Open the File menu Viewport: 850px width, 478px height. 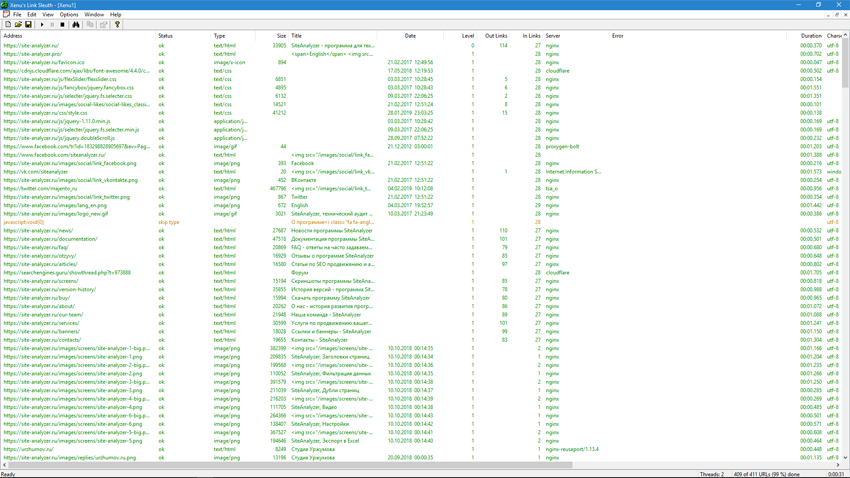tap(17, 15)
